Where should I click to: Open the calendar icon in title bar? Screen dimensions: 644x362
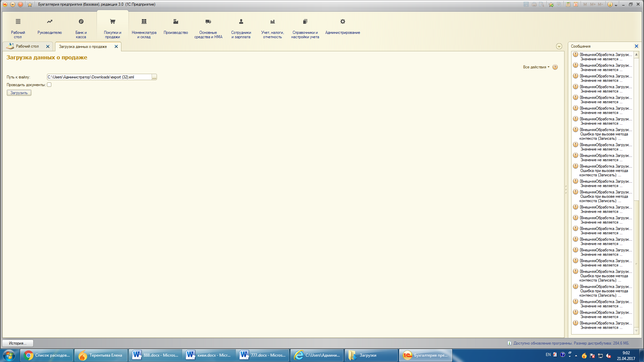[x=576, y=4]
